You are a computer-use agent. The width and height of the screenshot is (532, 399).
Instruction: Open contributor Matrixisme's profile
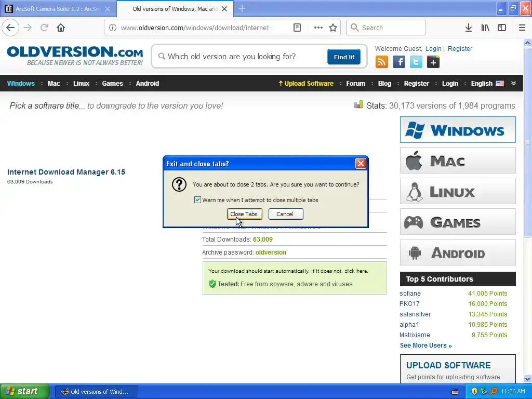tap(415, 335)
